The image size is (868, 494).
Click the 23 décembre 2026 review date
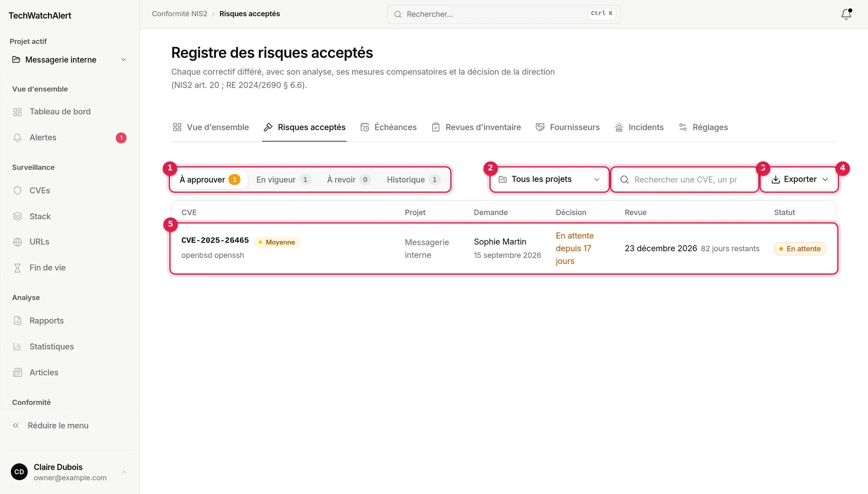[660, 248]
